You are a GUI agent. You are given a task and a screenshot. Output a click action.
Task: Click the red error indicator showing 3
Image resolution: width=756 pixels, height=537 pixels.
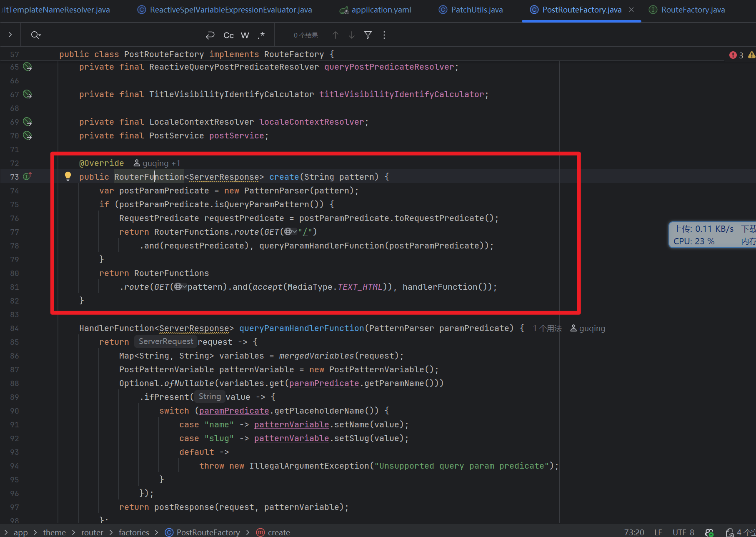[x=736, y=55]
